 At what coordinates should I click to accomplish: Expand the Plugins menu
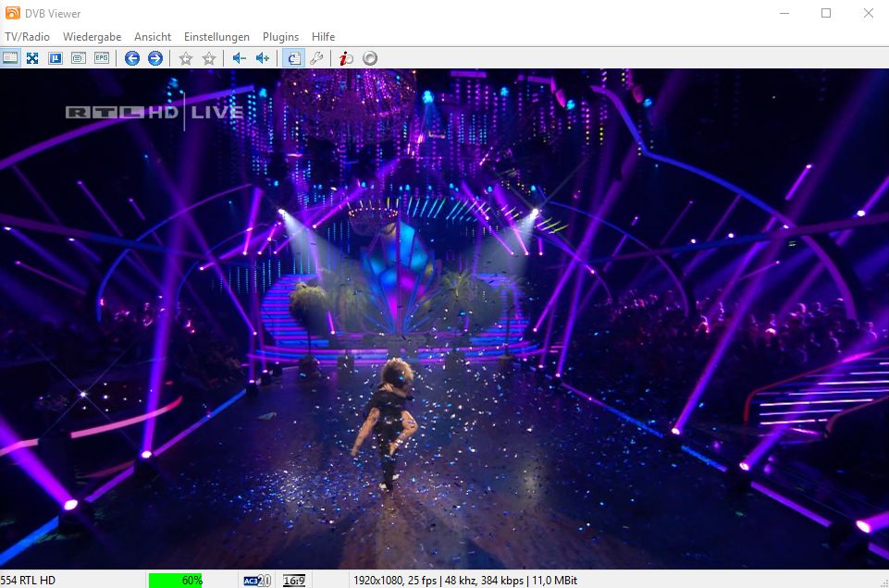pyautogui.click(x=280, y=37)
